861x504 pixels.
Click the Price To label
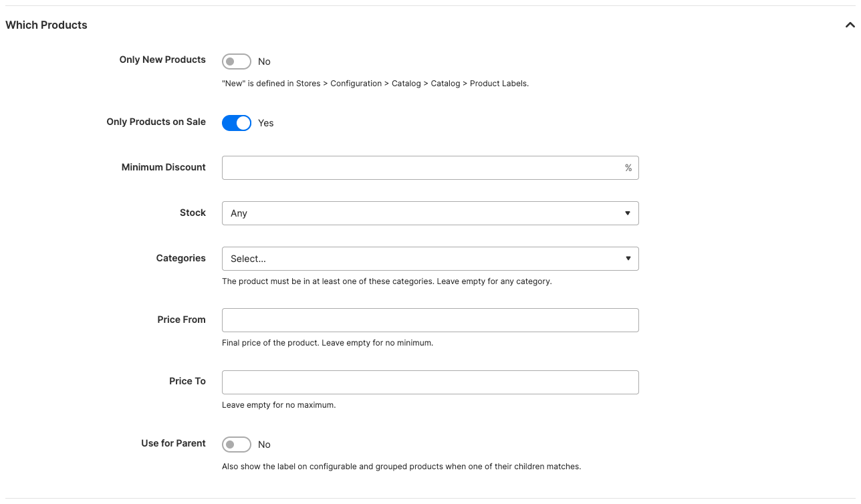[188, 381]
